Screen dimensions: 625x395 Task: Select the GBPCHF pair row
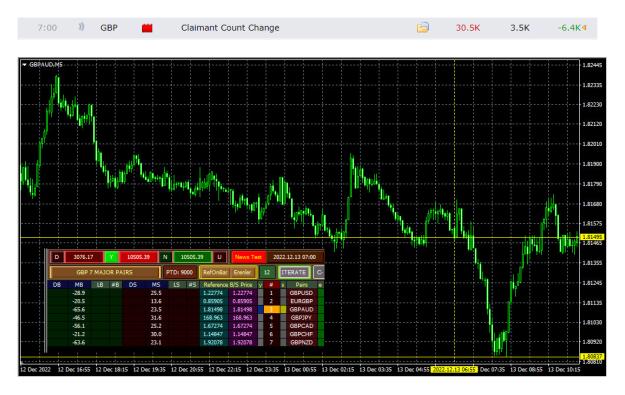point(301,334)
